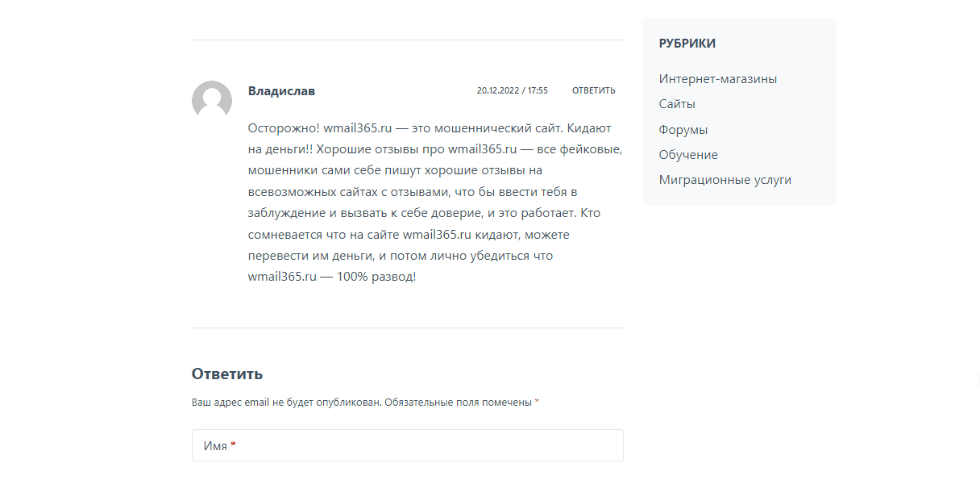
Task: Open the comment permalink dated 20.12.2022
Action: (512, 91)
